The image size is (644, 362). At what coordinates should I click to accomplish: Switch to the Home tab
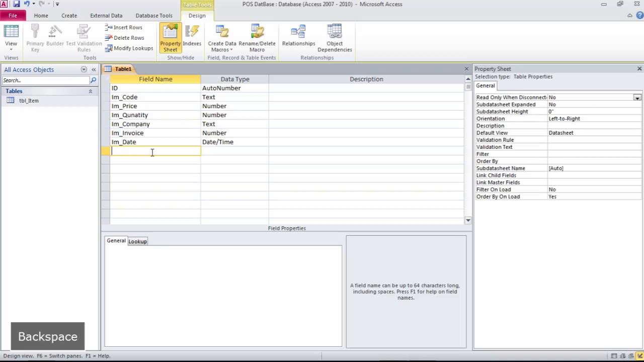41,16
